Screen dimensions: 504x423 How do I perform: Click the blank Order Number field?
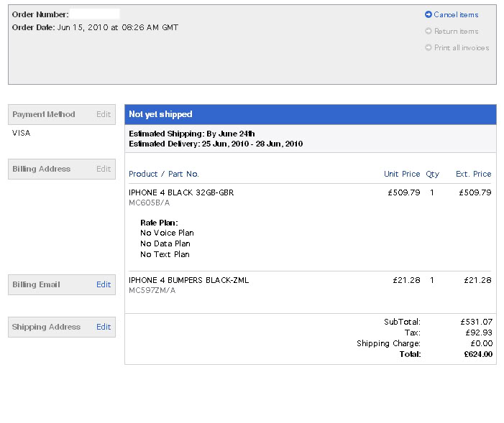(x=95, y=14)
